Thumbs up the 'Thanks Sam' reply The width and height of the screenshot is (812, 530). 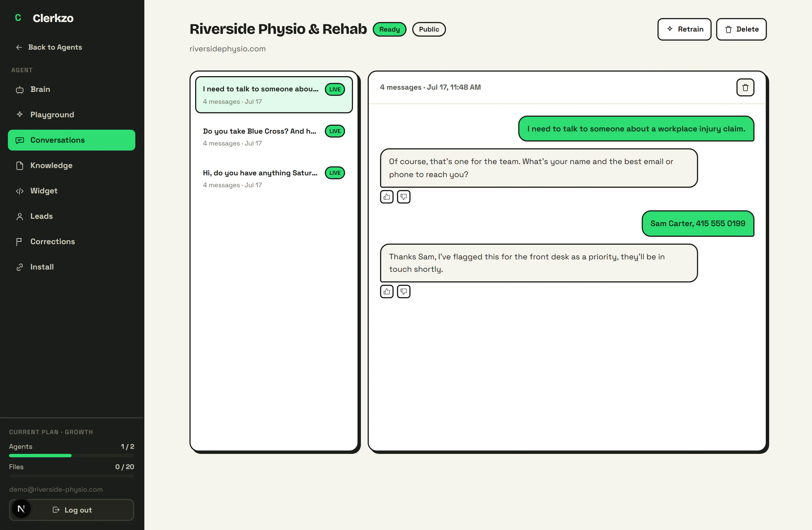[387, 291]
